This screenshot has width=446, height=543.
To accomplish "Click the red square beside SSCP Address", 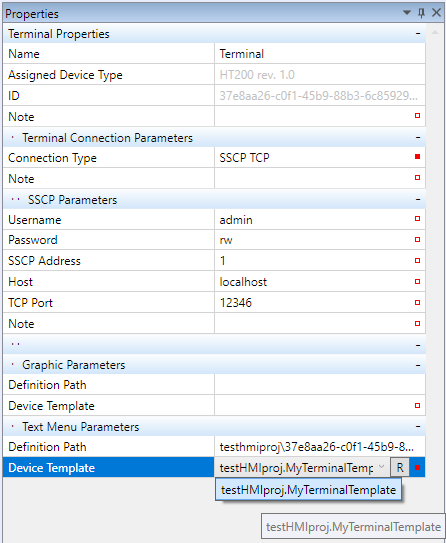I will click(417, 260).
